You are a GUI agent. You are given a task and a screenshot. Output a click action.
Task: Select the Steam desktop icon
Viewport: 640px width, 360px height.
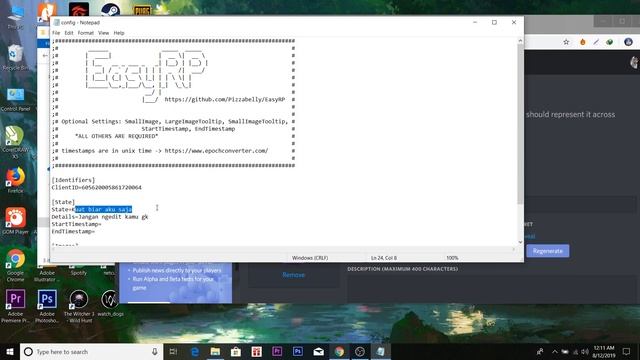[x=110, y=10]
